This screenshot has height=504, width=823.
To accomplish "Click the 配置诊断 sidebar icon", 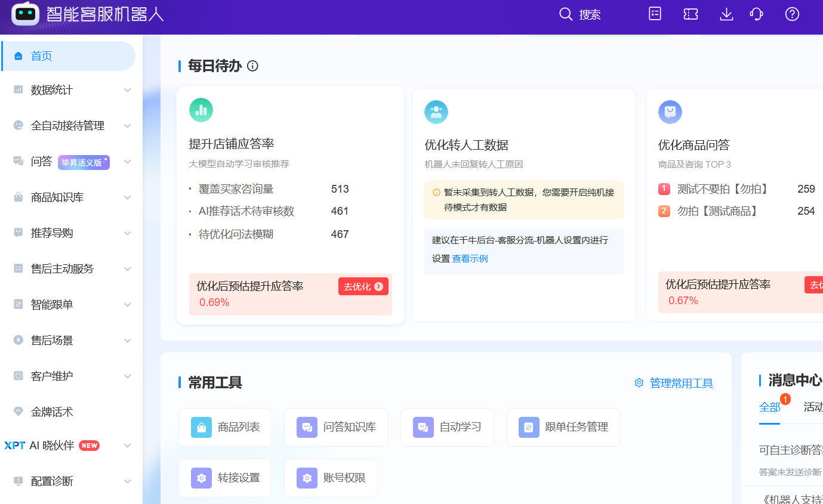I will [x=19, y=481].
